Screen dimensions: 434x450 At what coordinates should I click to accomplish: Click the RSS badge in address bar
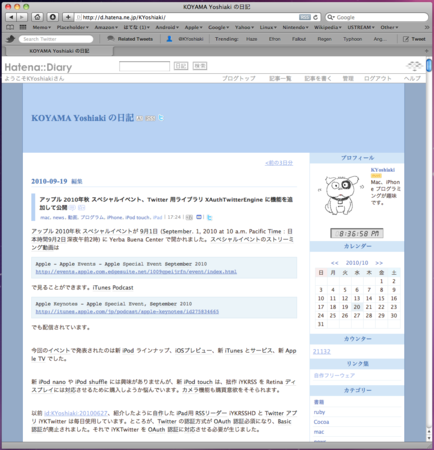[304, 17]
